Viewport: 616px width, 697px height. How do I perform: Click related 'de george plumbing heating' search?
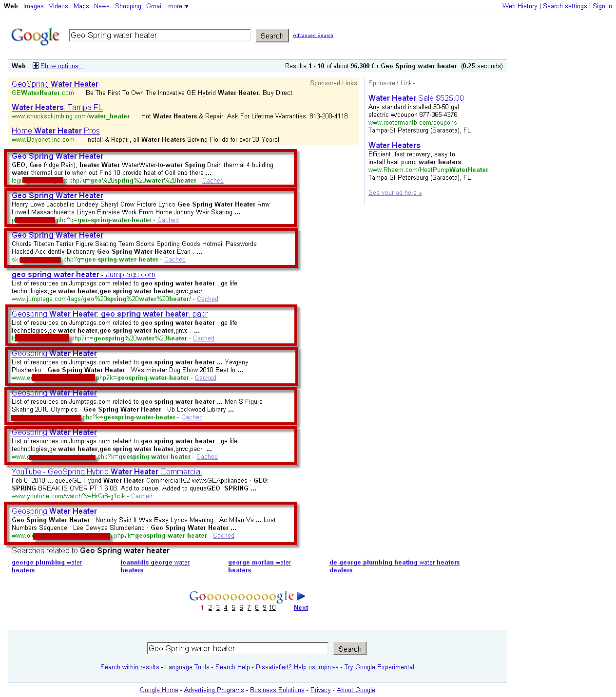pyautogui.click(x=394, y=566)
